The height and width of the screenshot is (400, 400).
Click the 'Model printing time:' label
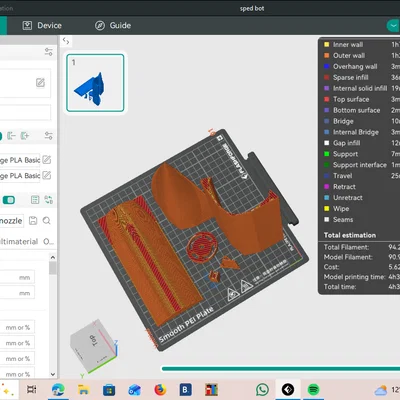point(354,277)
